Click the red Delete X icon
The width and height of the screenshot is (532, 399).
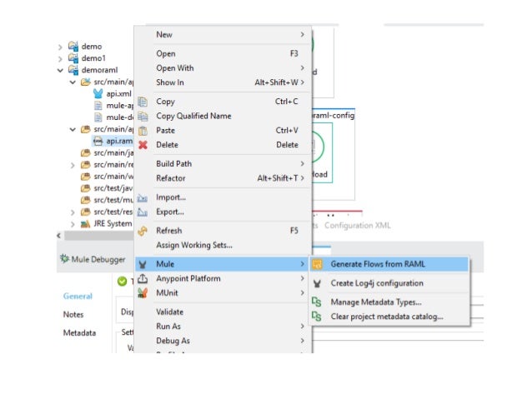[143, 145]
